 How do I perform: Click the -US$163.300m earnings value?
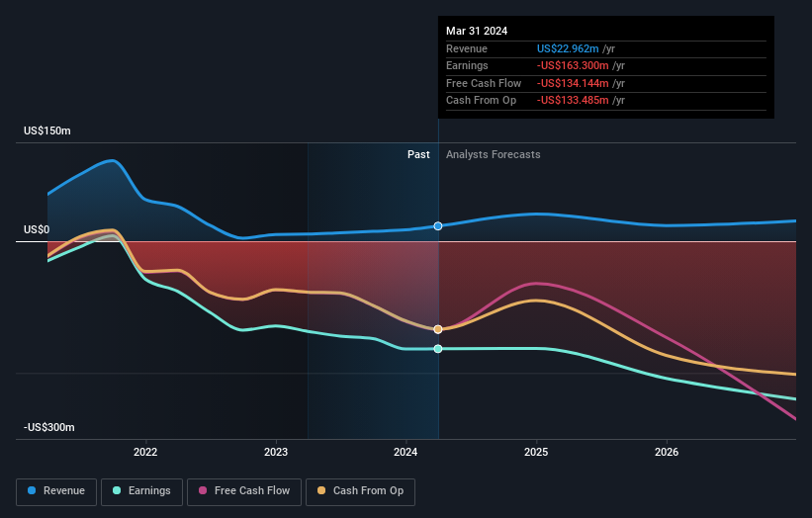[573, 65]
